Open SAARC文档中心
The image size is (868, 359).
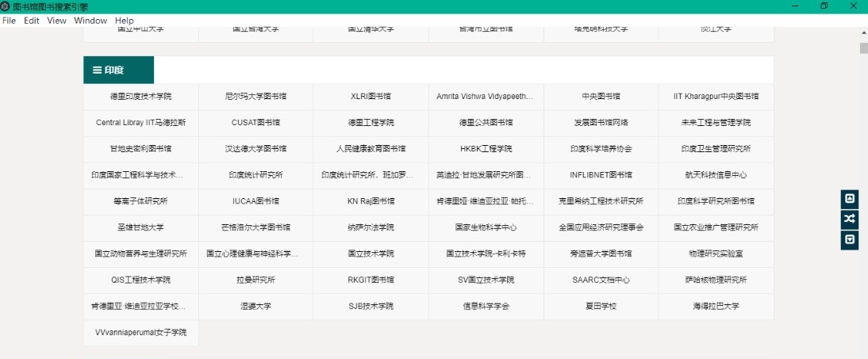tap(601, 280)
